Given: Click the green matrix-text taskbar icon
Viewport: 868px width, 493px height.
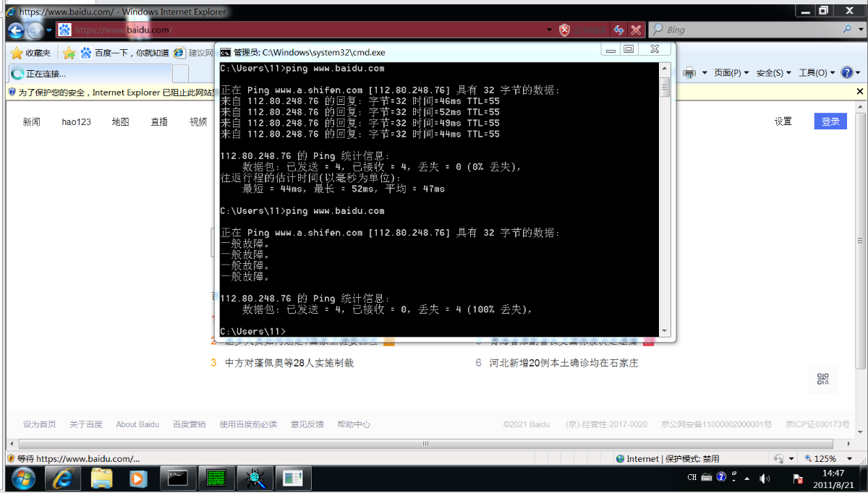Looking at the screenshot, I should pos(216,478).
